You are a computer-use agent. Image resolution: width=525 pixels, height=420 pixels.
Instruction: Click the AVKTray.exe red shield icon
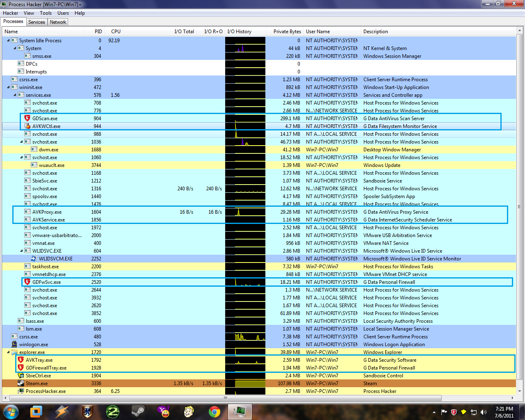21,360
